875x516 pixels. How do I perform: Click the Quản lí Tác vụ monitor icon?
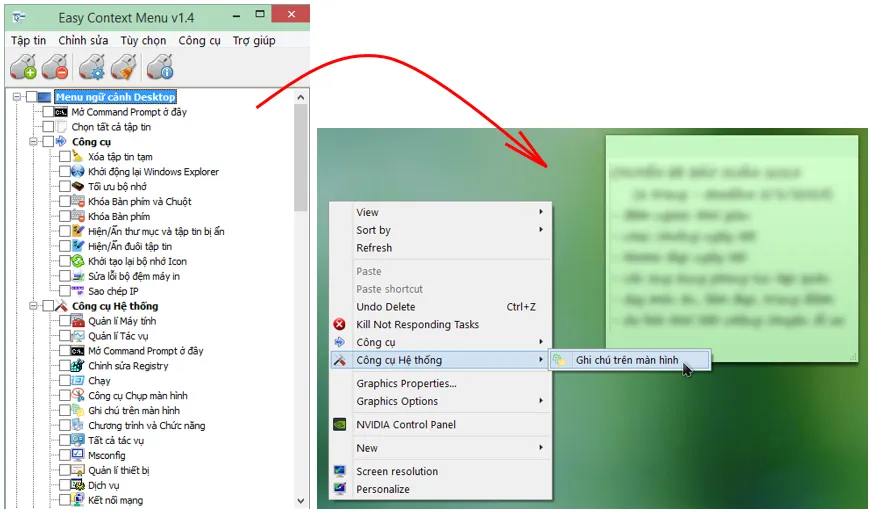(78, 336)
